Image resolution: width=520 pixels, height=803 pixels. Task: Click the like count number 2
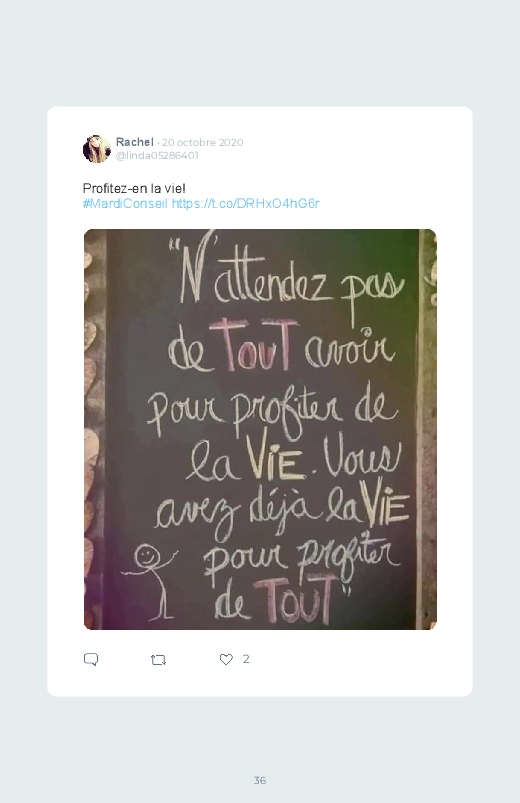(x=246, y=659)
